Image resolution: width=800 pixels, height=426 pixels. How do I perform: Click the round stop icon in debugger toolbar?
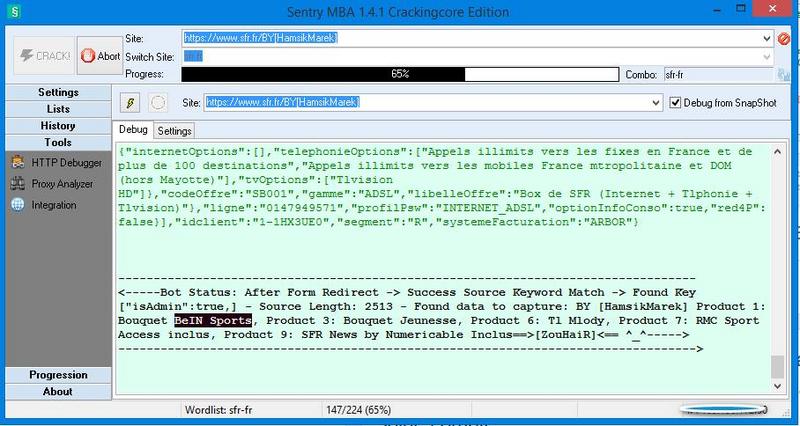(158, 103)
